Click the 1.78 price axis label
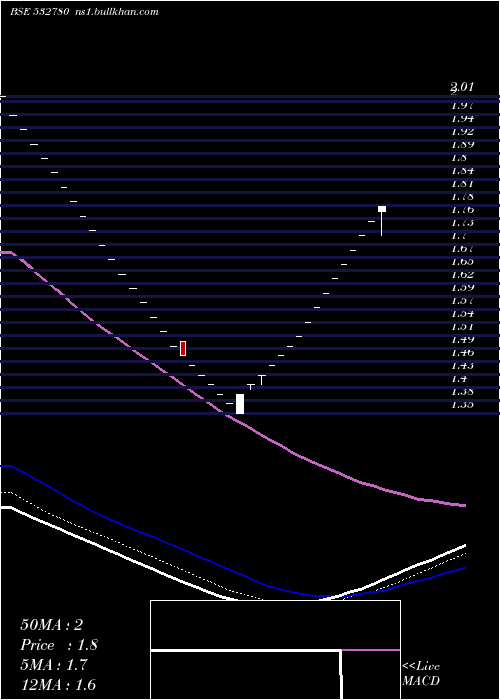This screenshot has width=500, height=700. click(462, 196)
